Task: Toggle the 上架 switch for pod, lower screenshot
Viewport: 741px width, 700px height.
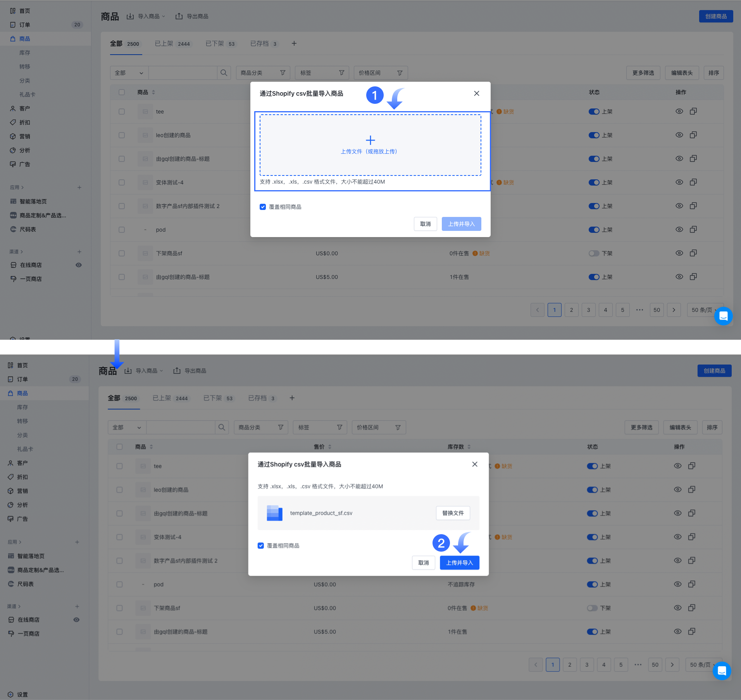Action: [x=593, y=584]
